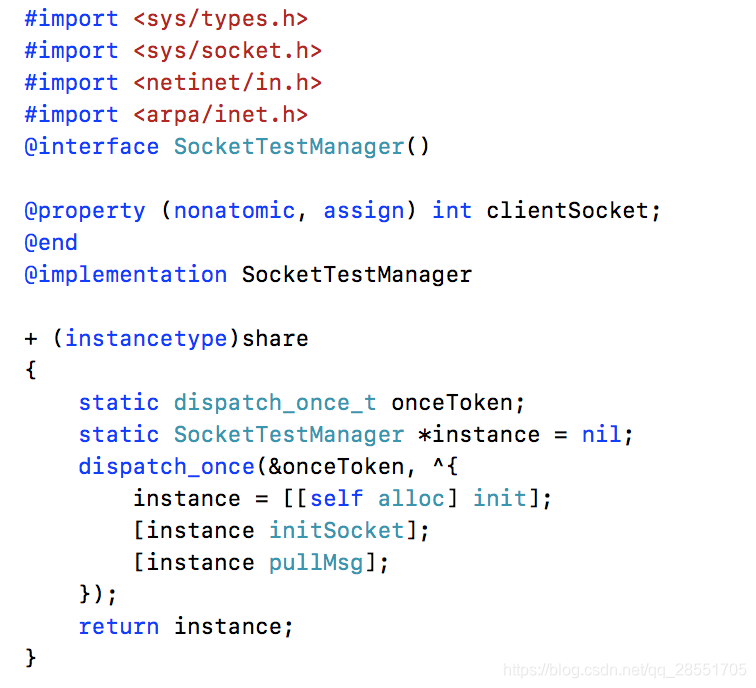The height and width of the screenshot is (688, 756).
Task: Click the instancetype return type
Action: click(146, 338)
